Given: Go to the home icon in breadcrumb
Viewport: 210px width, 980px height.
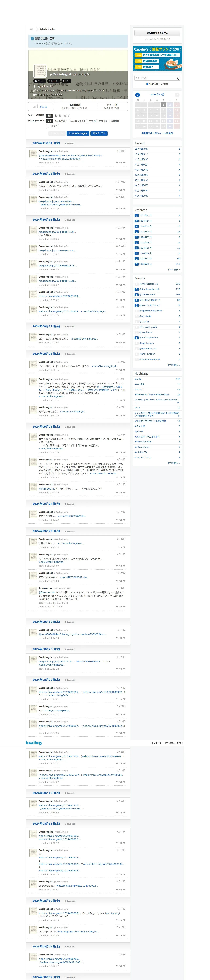Looking at the screenshot, I should [31, 29].
